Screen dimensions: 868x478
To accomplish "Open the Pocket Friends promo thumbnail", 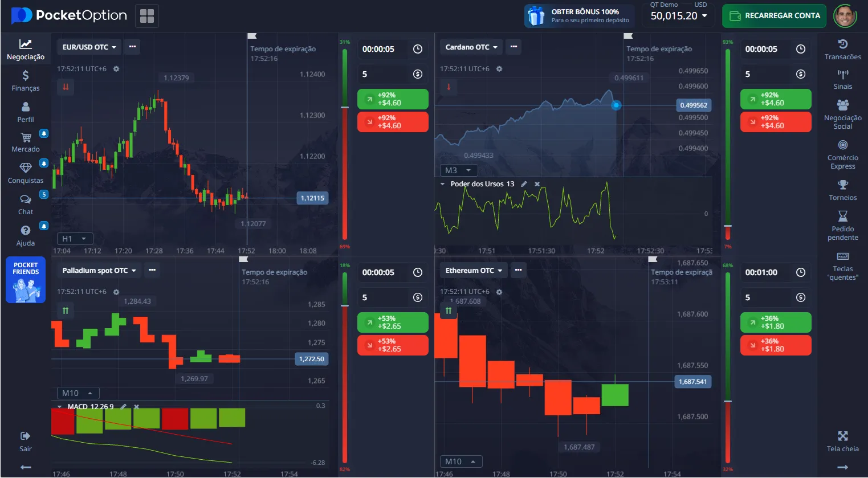I will (x=26, y=280).
